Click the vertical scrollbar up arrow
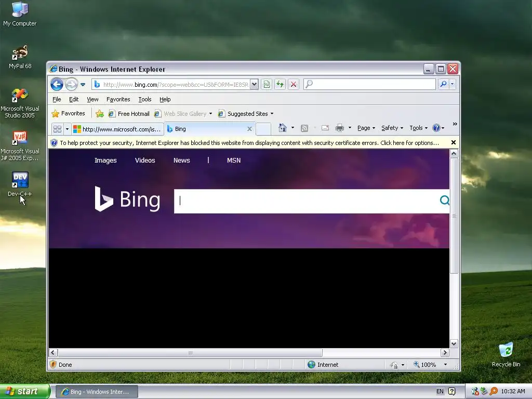Image resolution: width=532 pixels, height=399 pixels. tap(454, 154)
